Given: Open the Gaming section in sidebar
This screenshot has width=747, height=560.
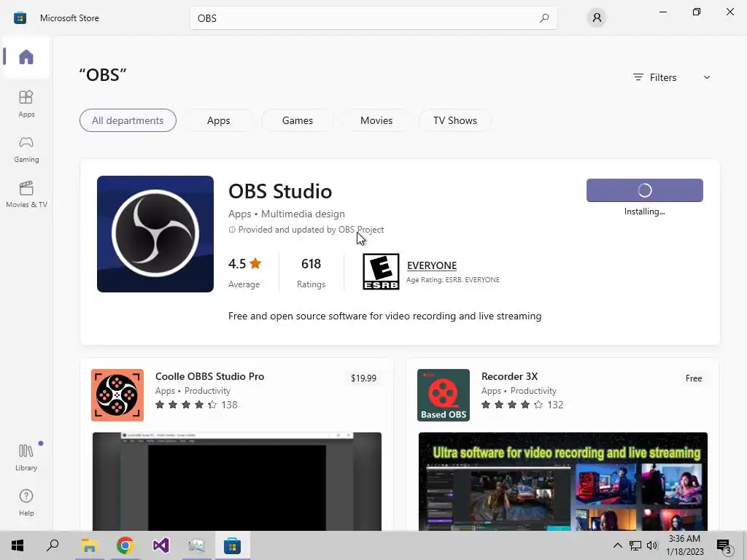Looking at the screenshot, I should tap(26, 149).
